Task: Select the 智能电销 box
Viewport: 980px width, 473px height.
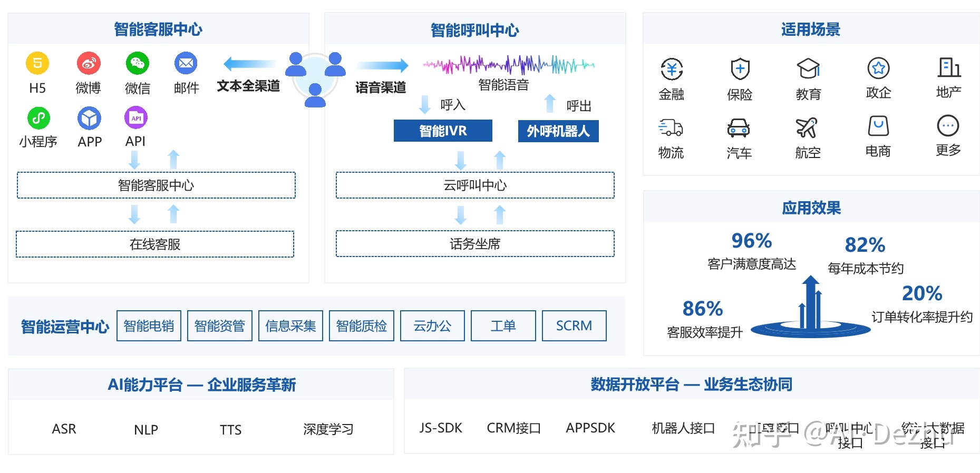Action: [x=149, y=326]
